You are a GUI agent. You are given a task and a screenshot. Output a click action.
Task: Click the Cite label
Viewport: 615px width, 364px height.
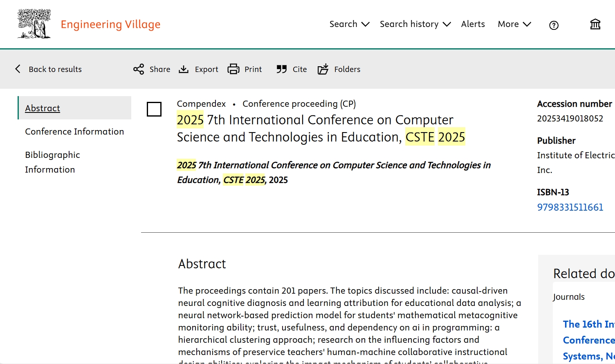coord(300,70)
